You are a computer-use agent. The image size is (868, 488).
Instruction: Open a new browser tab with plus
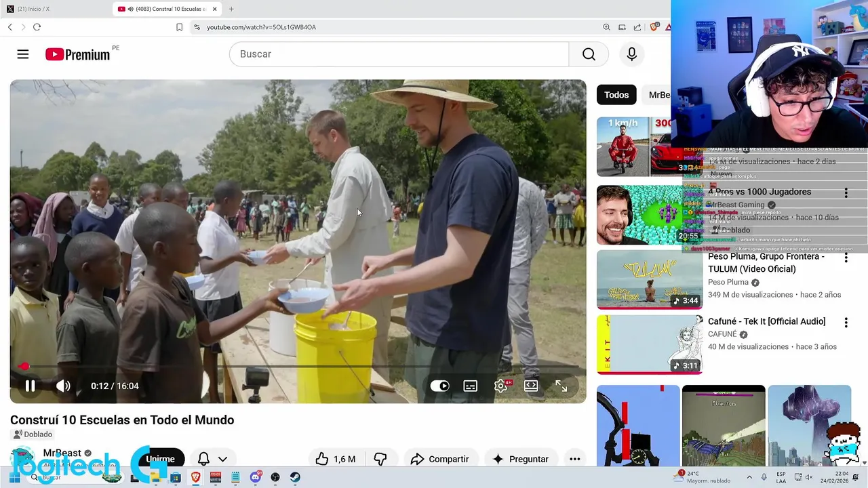coord(231,9)
